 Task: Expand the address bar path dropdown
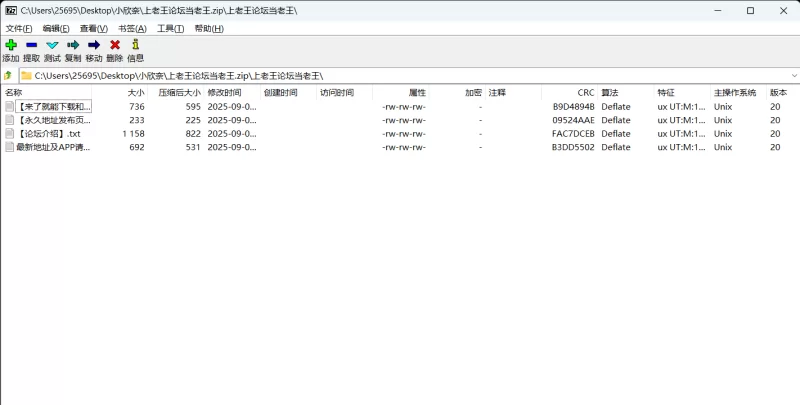(794, 75)
